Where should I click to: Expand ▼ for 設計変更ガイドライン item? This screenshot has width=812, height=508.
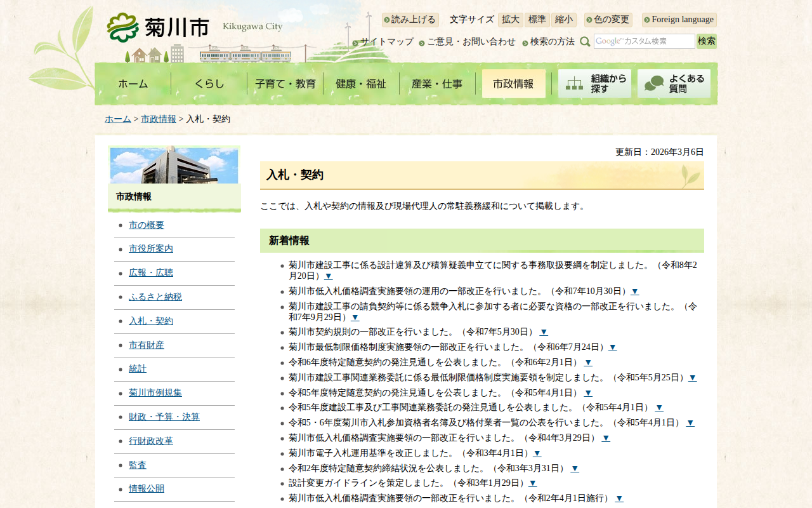pyautogui.click(x=533, y=483)
